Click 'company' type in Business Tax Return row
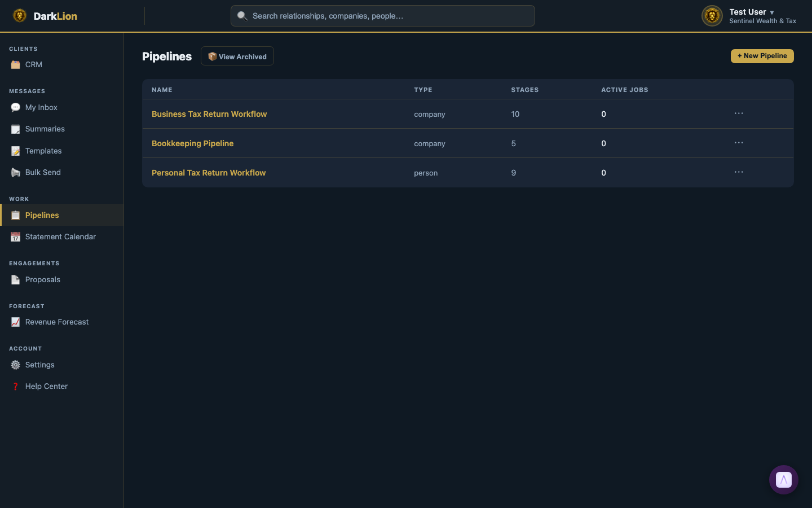The image size is (812, 508). coord(430,114)
